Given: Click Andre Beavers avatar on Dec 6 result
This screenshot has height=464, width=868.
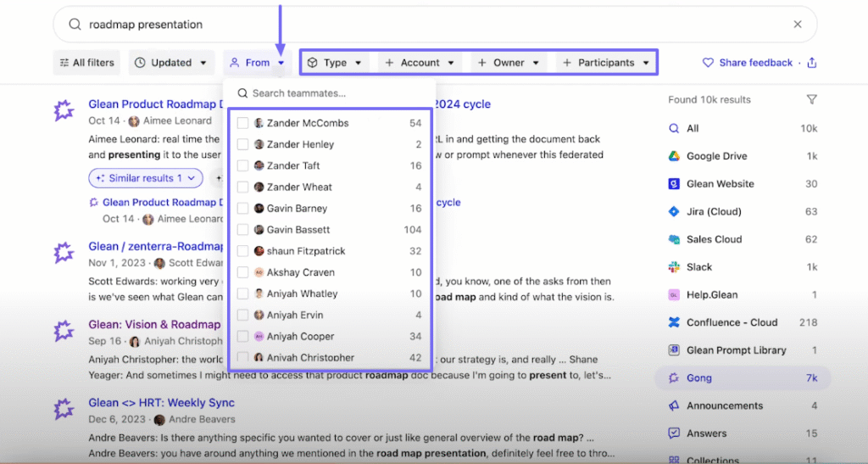Looking at the screenshot, I should tap(159, 420).
